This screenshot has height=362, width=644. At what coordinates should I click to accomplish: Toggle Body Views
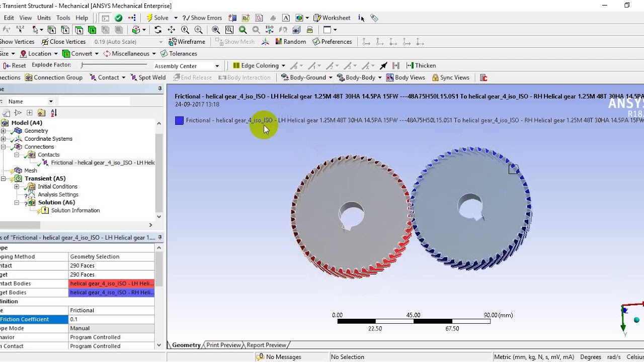[x=406, y=77]
